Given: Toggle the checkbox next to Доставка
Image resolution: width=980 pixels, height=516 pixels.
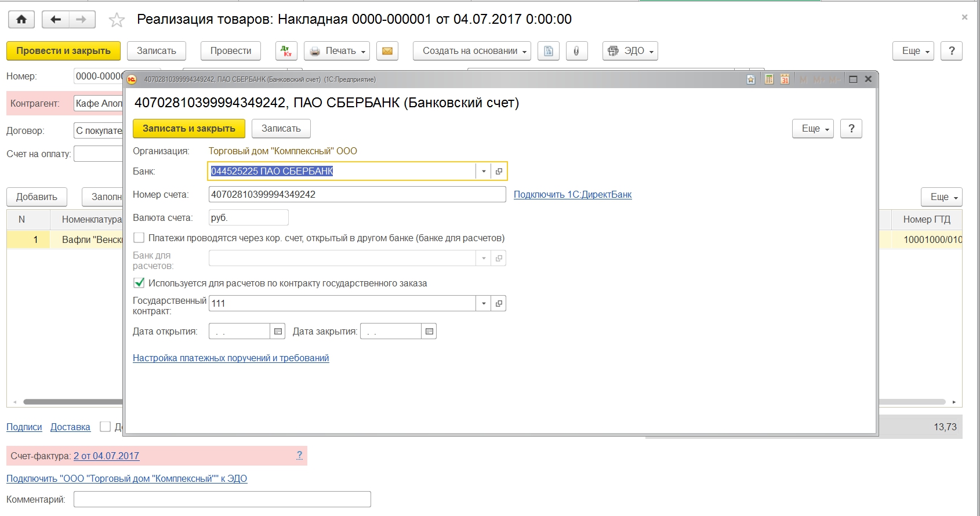Looking at the screenshot, I should coord(105,427).
